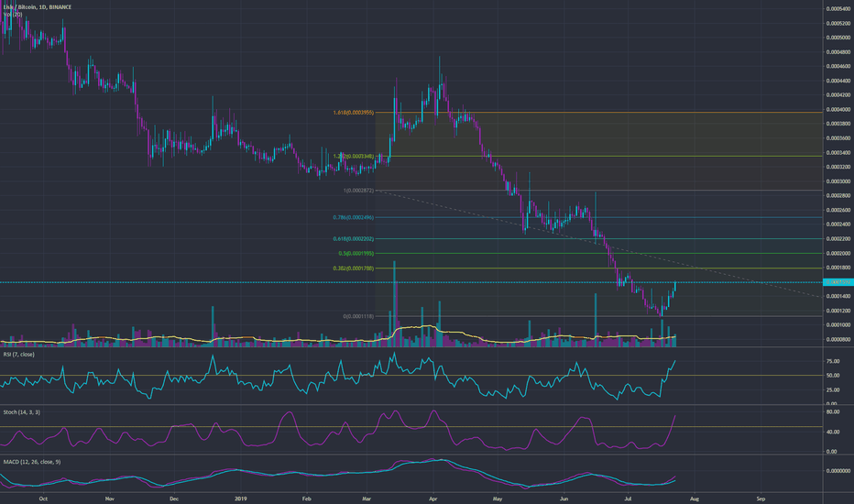Click the Vol (20) indicator label

pyautogui.click(x=13, y=15)
